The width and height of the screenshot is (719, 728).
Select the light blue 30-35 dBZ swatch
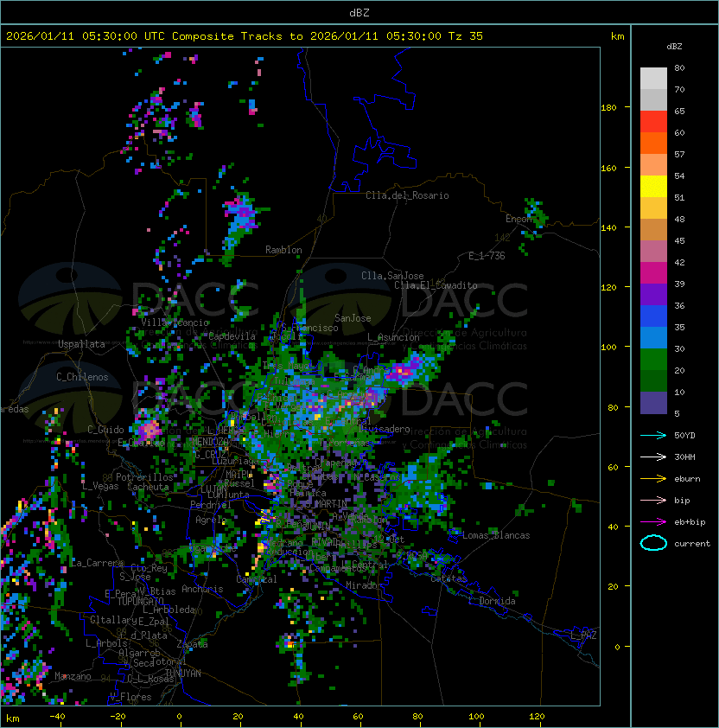tap(653, 337)
